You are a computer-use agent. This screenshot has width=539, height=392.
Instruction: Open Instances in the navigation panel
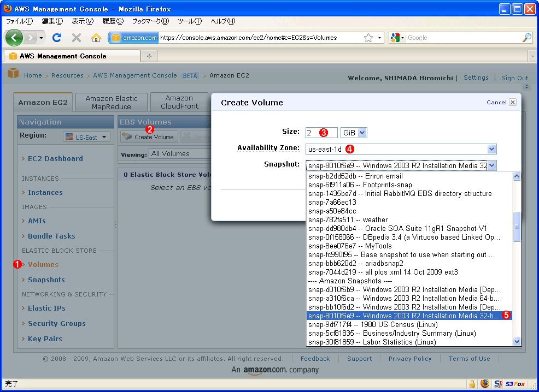(45, 193)
